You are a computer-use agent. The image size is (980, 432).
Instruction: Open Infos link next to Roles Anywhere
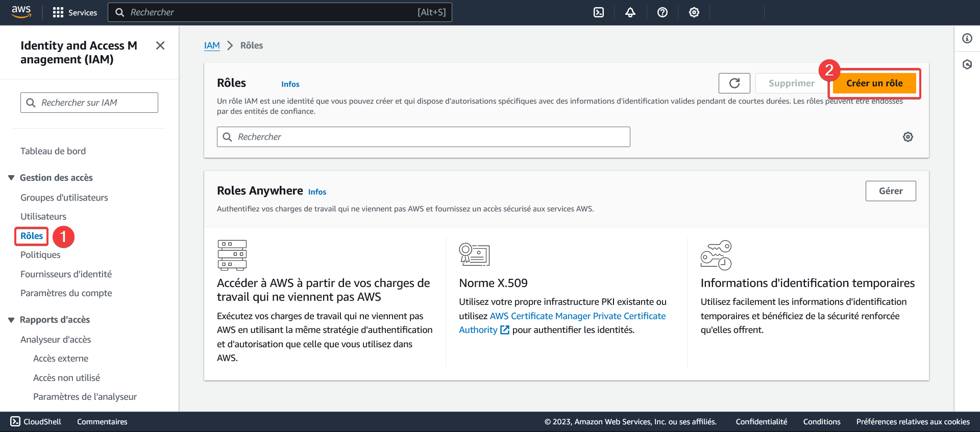[x=317, y=192]
